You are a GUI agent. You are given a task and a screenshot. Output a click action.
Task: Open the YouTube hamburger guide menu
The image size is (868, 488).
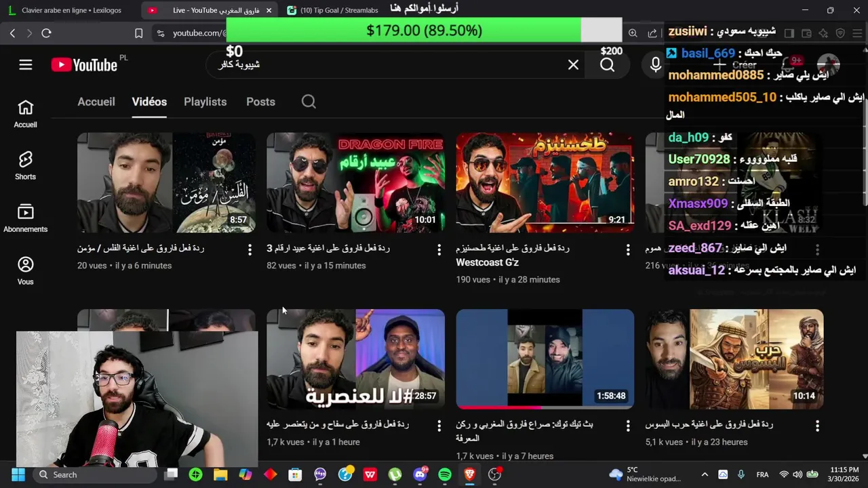click(x=26, y=64)
